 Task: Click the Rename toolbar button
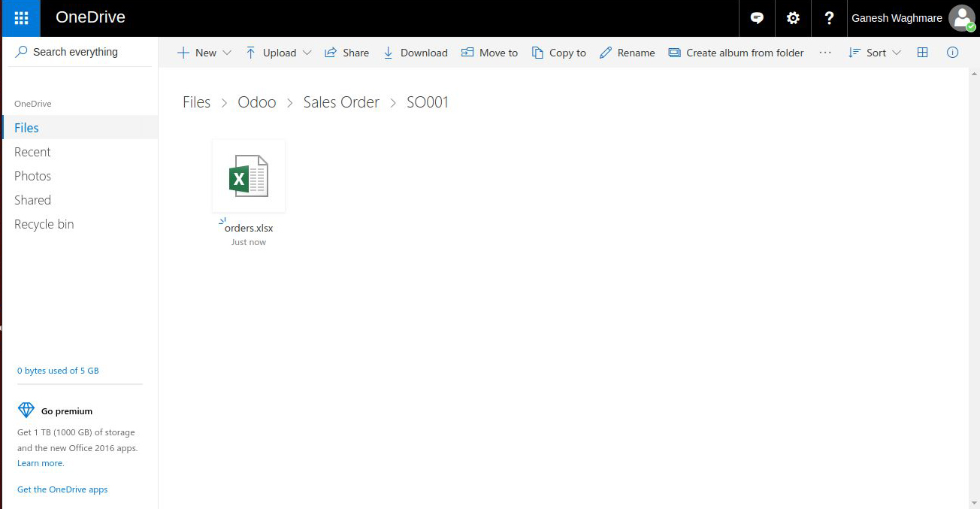point(627,53)
